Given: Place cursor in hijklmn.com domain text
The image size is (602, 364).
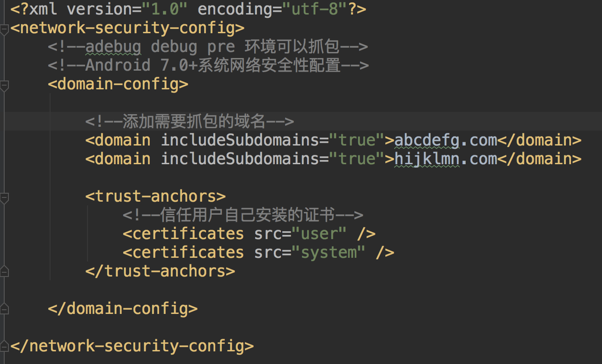Looking at the screenshot, I should pos(446,159).
